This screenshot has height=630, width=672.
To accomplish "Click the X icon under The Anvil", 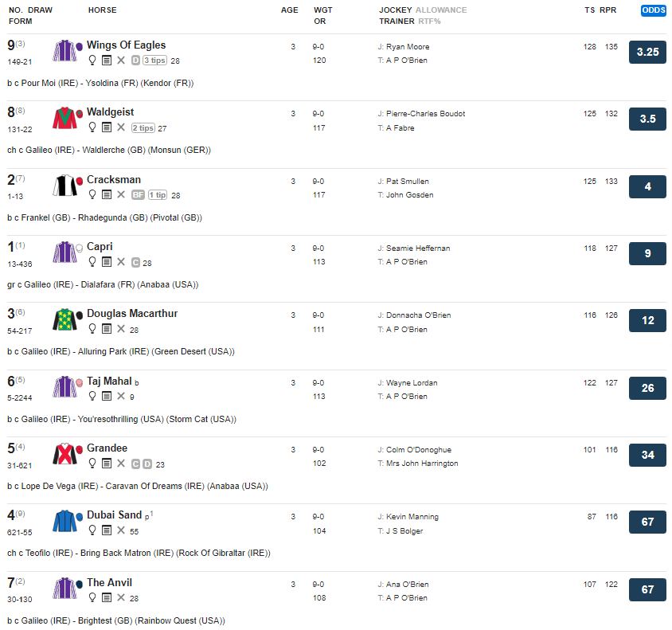I will pyautogui.click(x=121, y=598).
